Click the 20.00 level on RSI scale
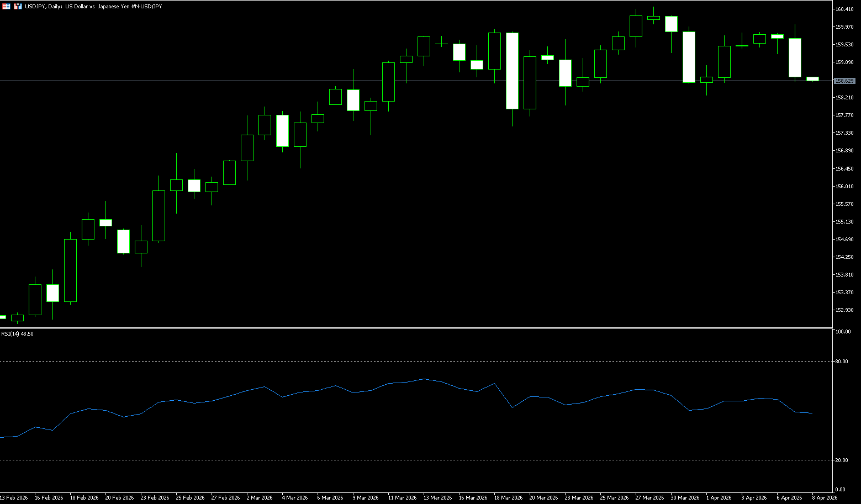The width and height of the screenshot is (861, 504). (x=842, y=460)
